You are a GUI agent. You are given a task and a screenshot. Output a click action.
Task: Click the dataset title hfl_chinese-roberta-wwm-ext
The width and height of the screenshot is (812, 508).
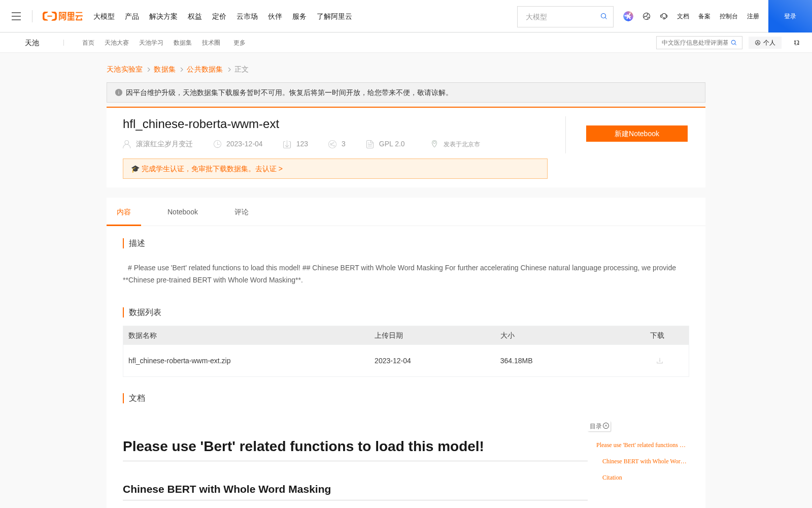[x=201, y=124]
